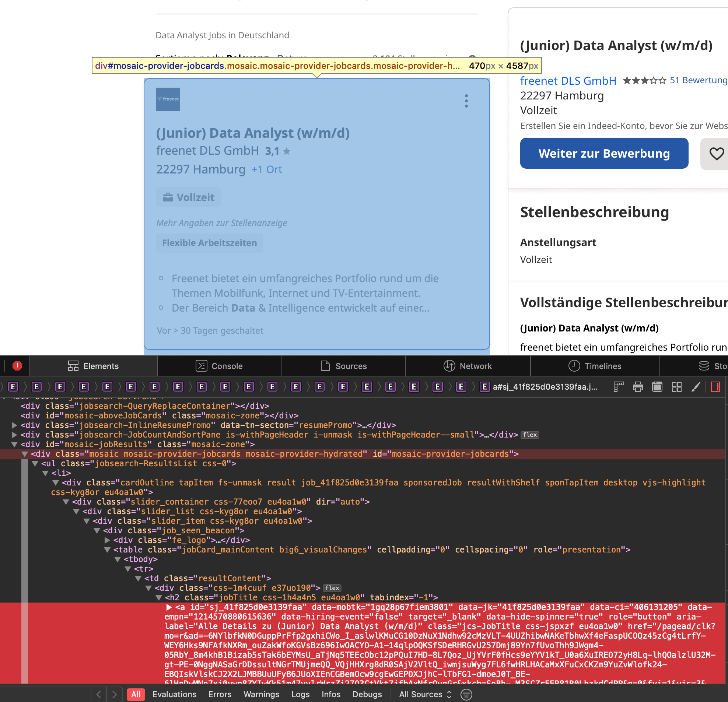This screenshot has height=702, width=728.
Task: Open the freenet DLS GmbH company link
Action: click(568, 81)
